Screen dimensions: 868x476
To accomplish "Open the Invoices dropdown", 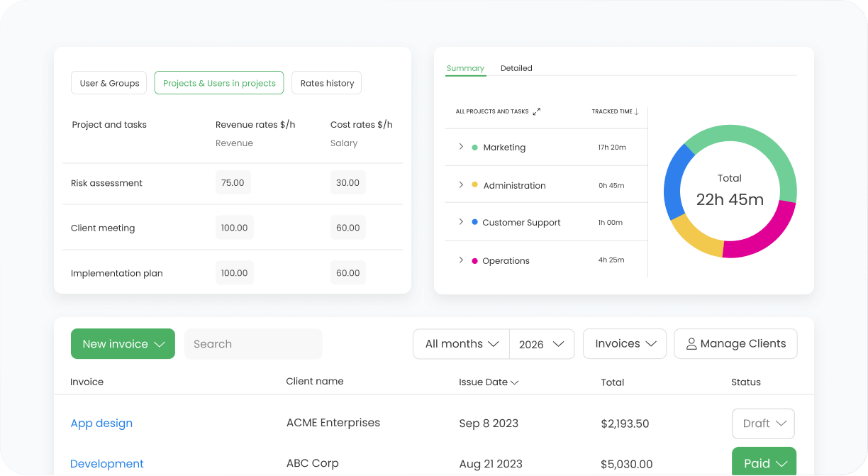I will [x=625, y=344].
